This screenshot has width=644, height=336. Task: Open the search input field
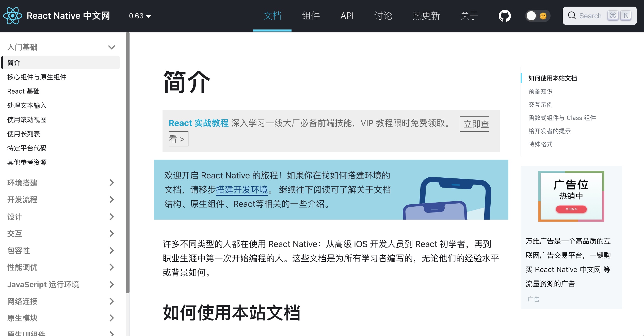pos(599,16)
